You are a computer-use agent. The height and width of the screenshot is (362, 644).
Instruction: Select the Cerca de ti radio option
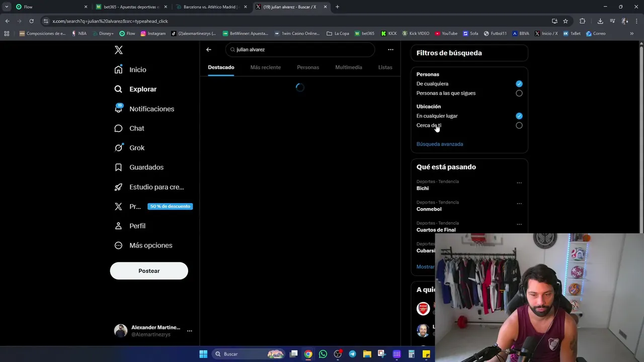[519, 125]
